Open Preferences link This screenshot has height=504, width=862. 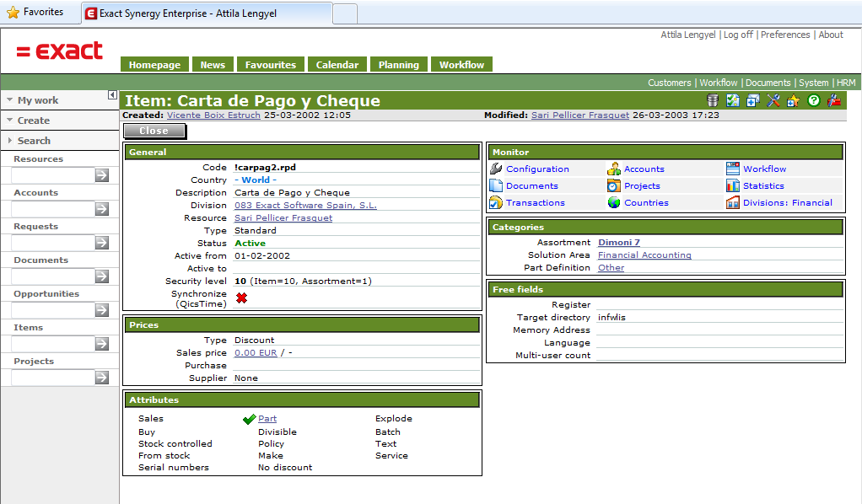785,35
